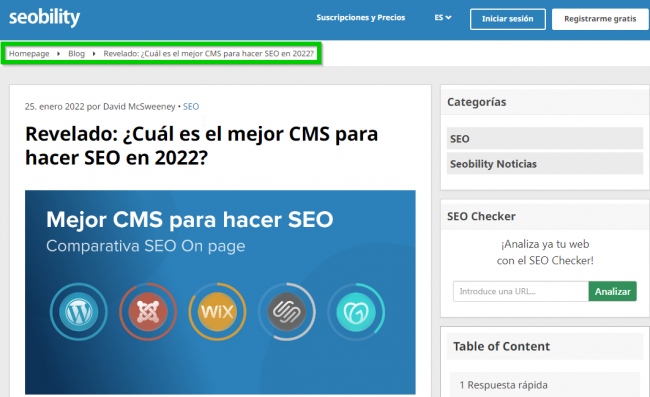Click the Table of Content heading
This screenshot has height=397, width=650.
click(x=501, y=346)
